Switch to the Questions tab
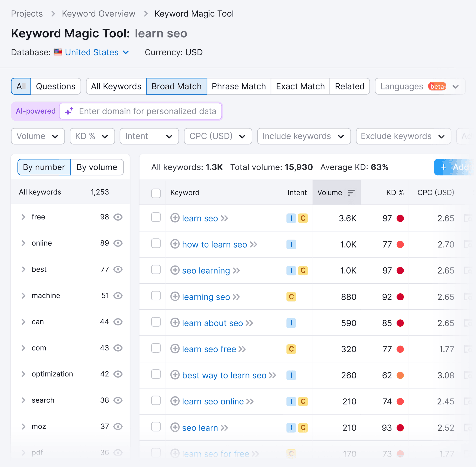Screen dimensions: 476x467 [x=56, y=86]
